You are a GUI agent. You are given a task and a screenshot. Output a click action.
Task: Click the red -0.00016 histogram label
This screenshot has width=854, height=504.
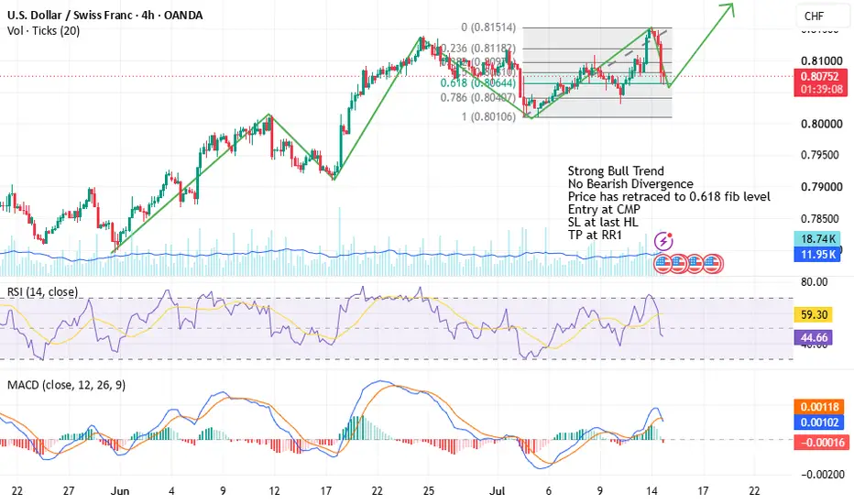[x=821, y=442]
